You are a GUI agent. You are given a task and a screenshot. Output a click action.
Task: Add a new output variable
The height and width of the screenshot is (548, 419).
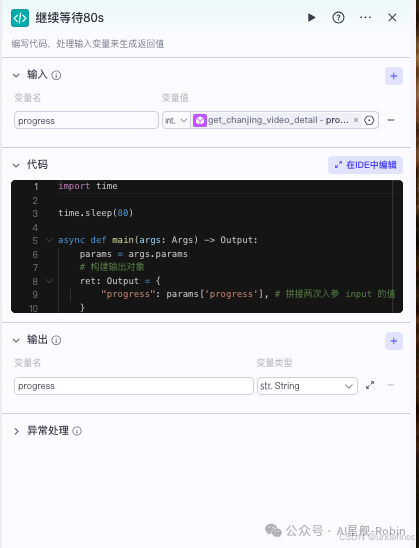coord(394,341)
